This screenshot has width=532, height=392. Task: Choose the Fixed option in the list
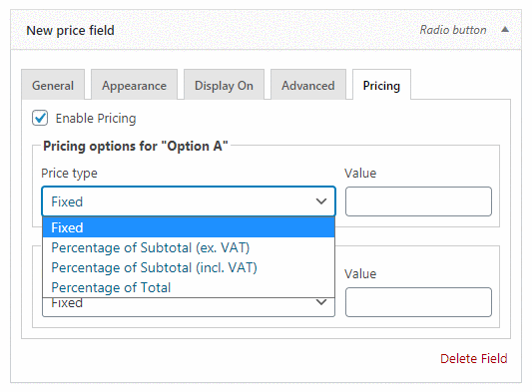pyautogui.click(x=189, y=227)
